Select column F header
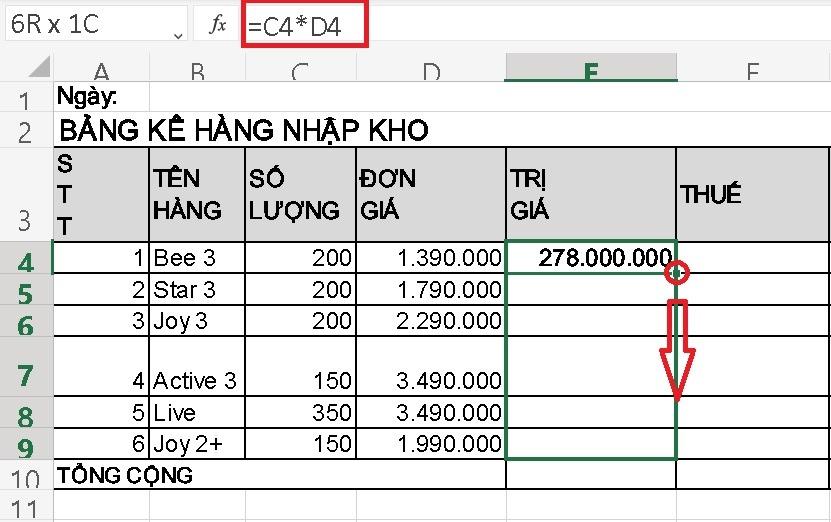 click(753, 69)
